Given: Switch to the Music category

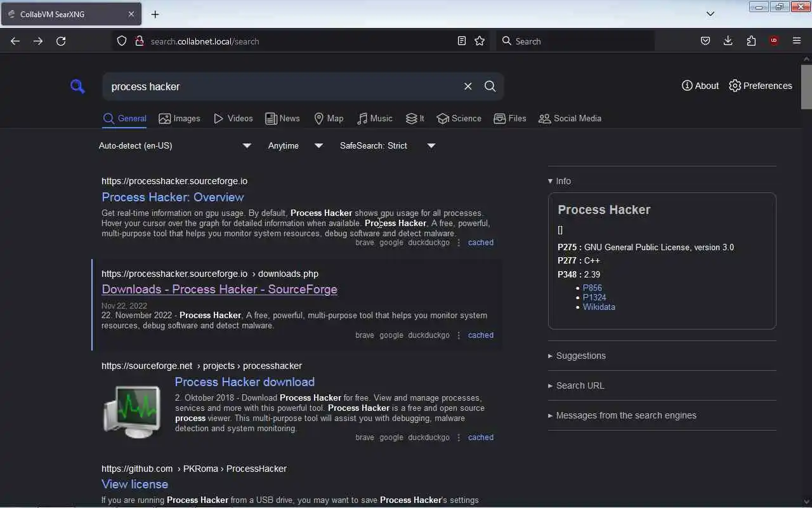Looking at the screenshot, I should (x=375, y=119).
